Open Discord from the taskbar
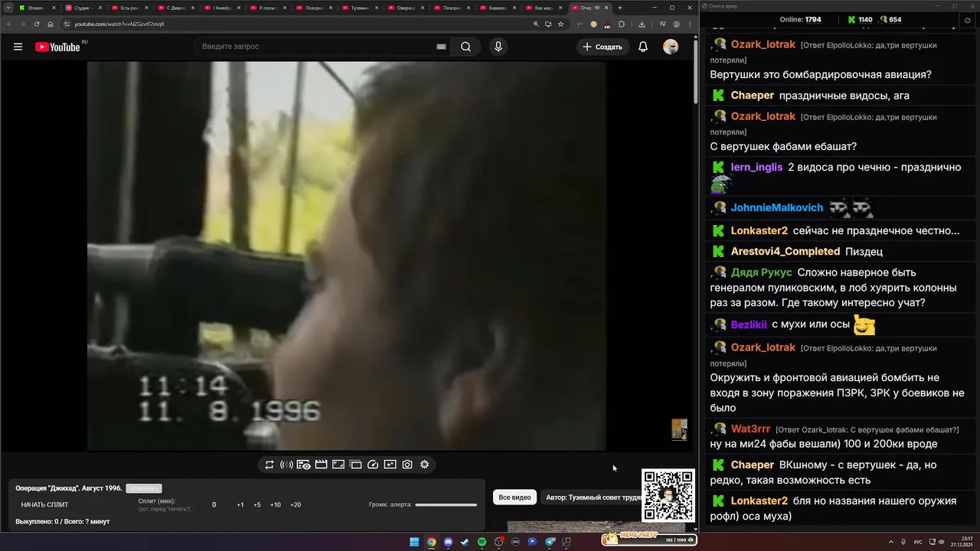This screenshot has height=551, width=980. [x=448, y=542]
